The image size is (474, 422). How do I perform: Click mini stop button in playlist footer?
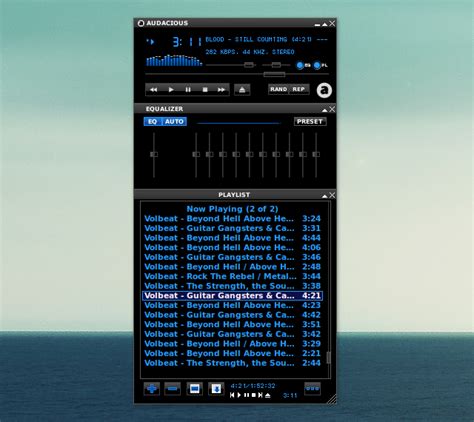pyautogui.click(x=253, y=395)
